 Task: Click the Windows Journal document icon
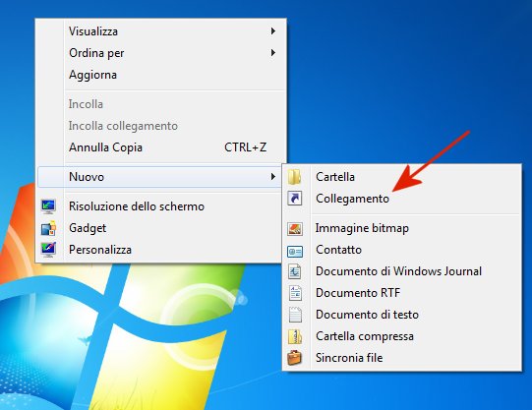pos(294,271)
